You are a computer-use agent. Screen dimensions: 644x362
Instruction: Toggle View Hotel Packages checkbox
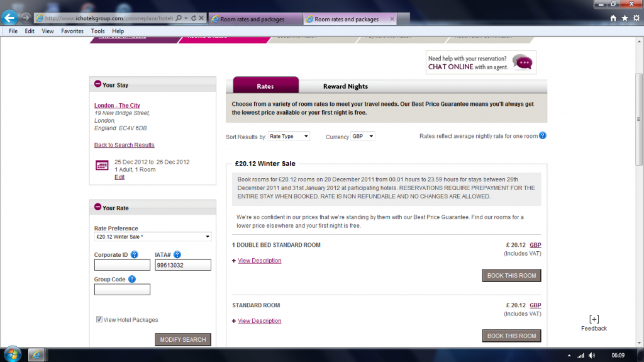tap(99, 319)
